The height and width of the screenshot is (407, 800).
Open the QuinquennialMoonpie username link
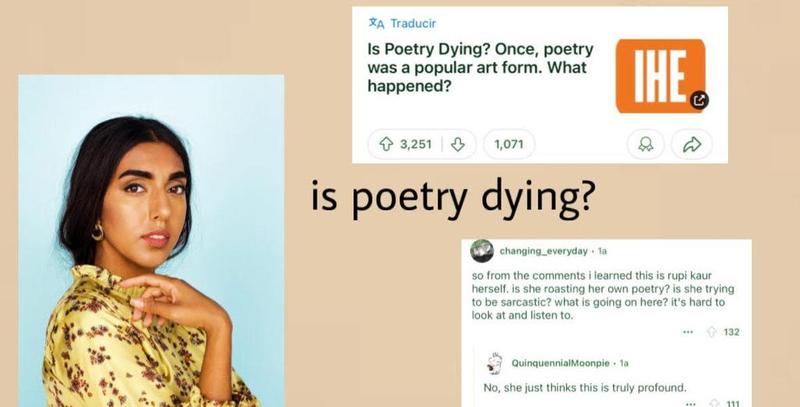[x=564, y=362]
